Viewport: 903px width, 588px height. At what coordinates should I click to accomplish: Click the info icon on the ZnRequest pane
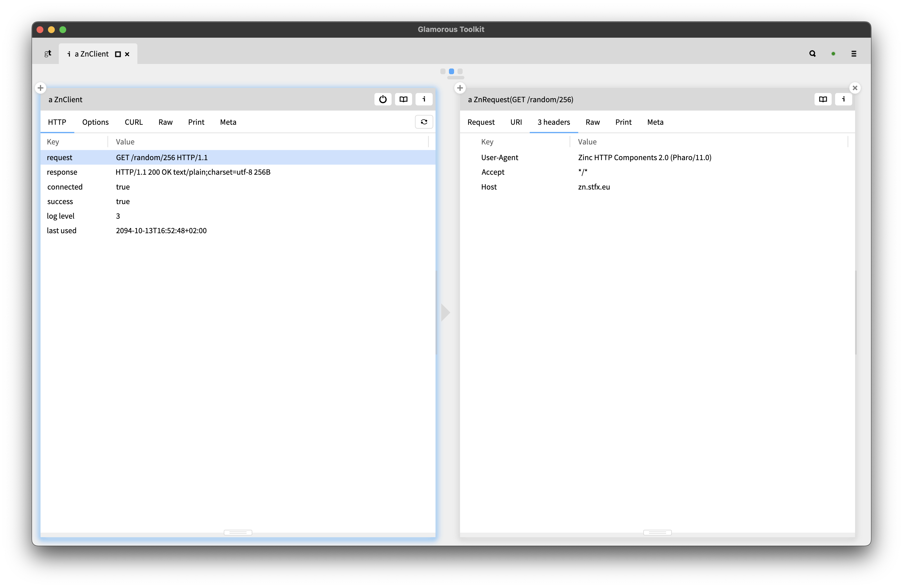point(843,99)
